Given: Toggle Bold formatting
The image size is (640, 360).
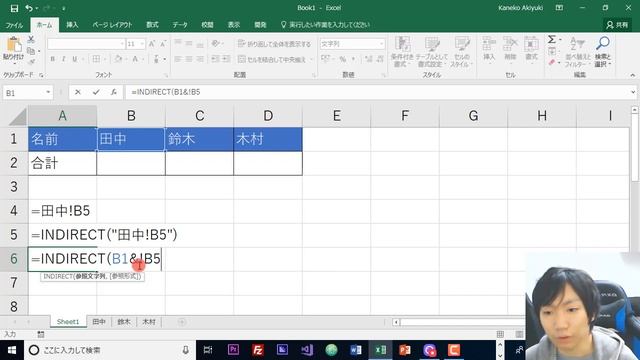Looking at the screenshot, I should [53, 59].
